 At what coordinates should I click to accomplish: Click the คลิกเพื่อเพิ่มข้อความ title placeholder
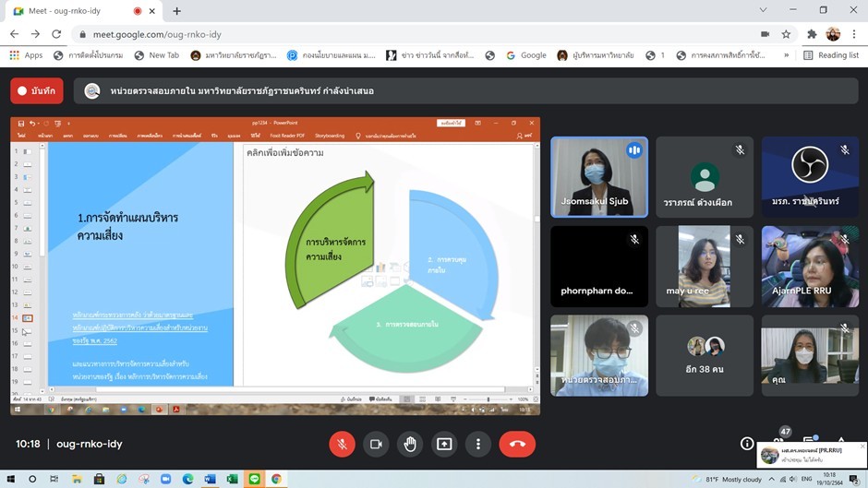click(285, 153)
